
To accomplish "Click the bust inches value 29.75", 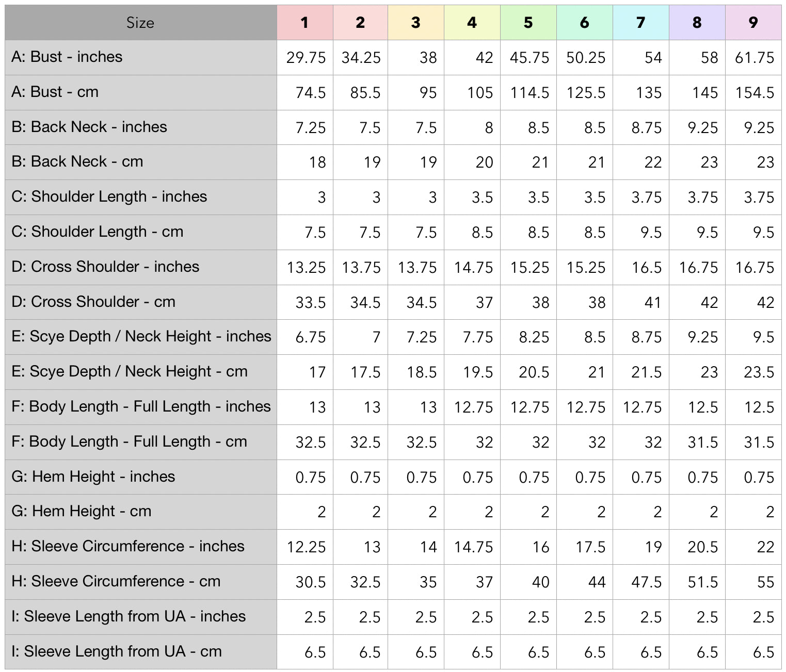I will pos(306,58).
